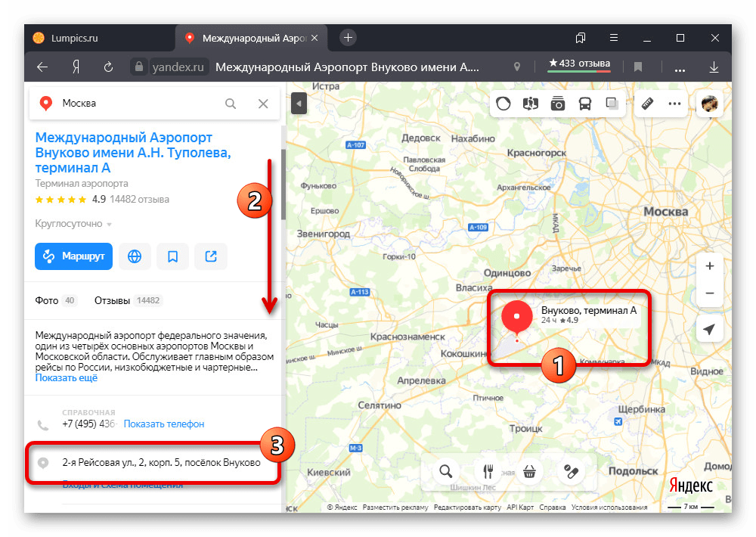Show public transport bus layer
756x537 pixels.
coord(585,104)
